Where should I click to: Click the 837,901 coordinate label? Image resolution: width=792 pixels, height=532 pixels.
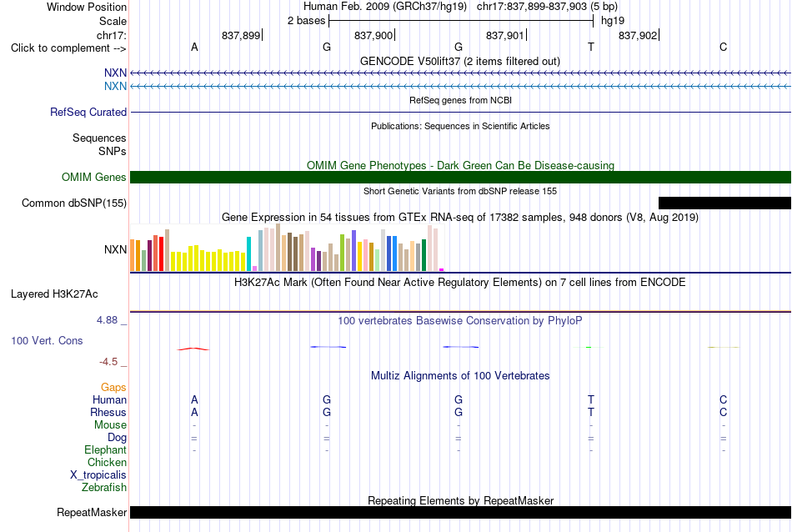(x=505, y=35)
